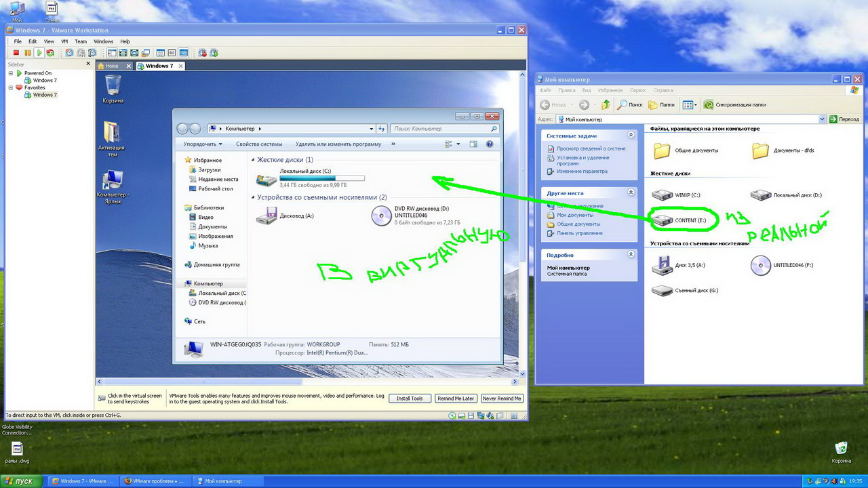The image size is (868, 488).
Task: Open the Упорядочить dropdown in Windows 7 Explorer
Action: pos(203,144)
